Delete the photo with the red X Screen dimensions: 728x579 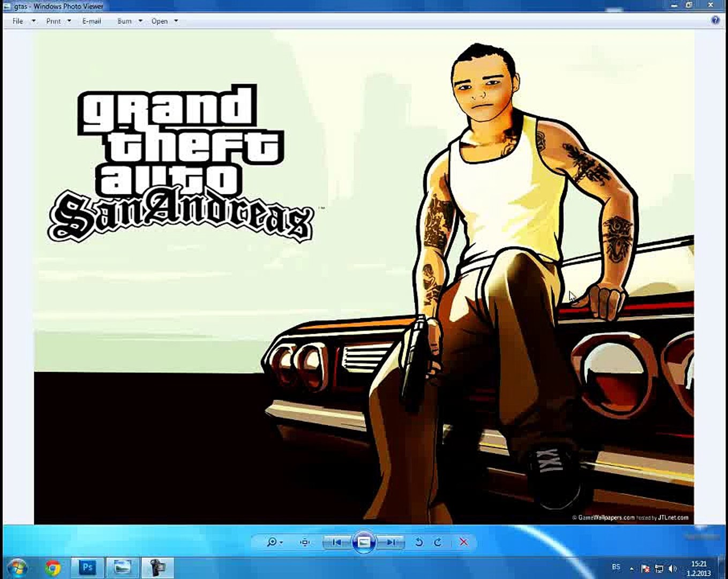(x=464, y=542)
